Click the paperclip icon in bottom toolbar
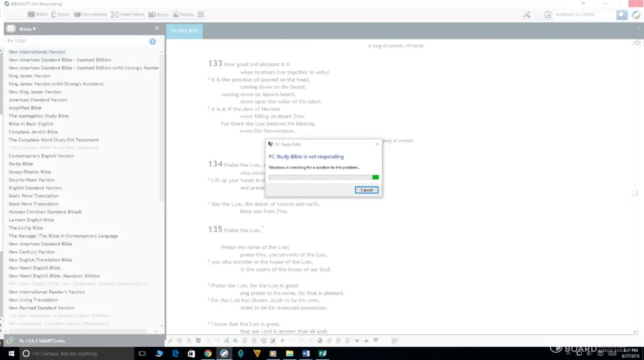Viewport: 644px width, 360px height. pos(329,341)
